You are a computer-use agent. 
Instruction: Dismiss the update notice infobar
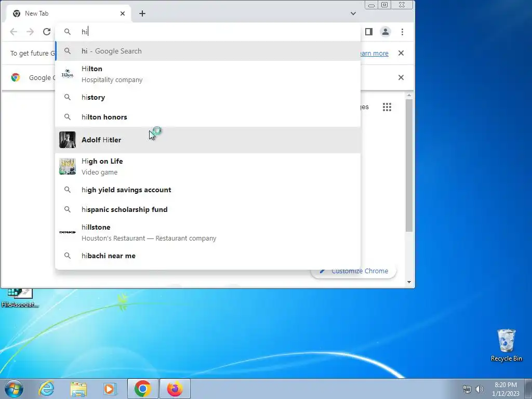click(401, 54)
